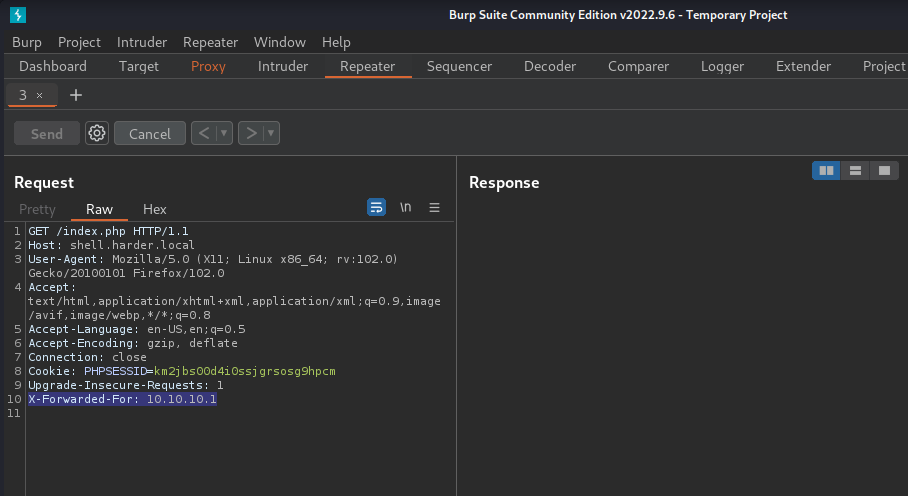Add a new Repeater tab
The image size is (908, 496).
coord(76,95)
